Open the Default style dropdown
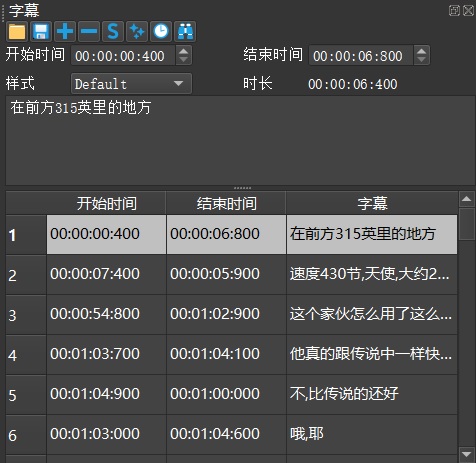This screenshot has width=476, height=463. click(x=131, y=83)
